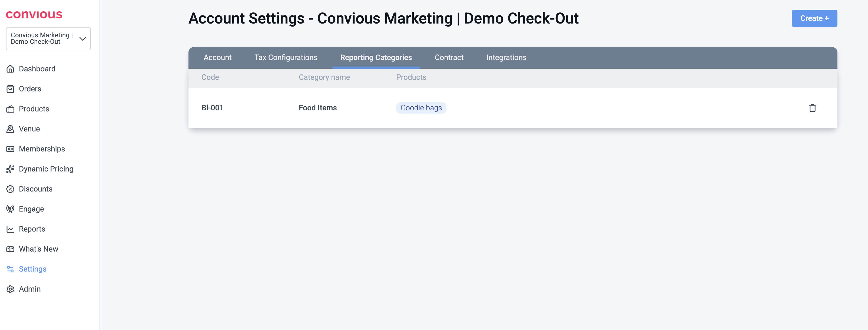Click the Dashboard home icon
The height and width of the screenshot is (330, 868).
point(11,69)
